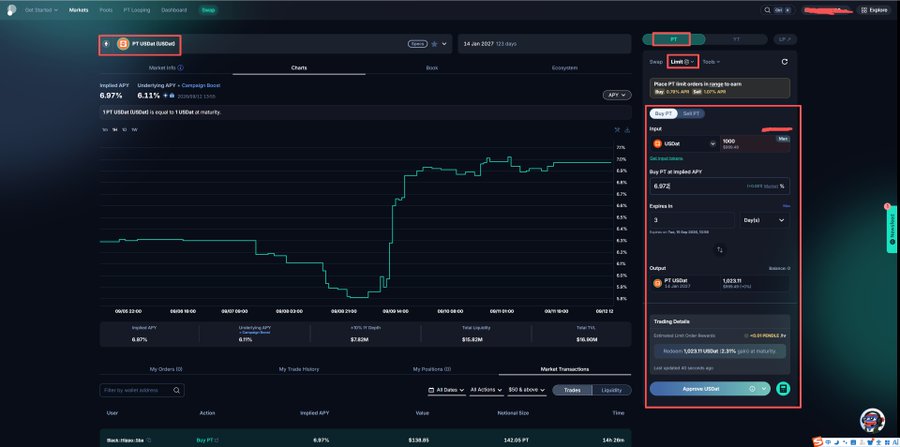Open the PT Looping nav item
The height and width of the screenshot is (447, 900).
coord(137,10)
